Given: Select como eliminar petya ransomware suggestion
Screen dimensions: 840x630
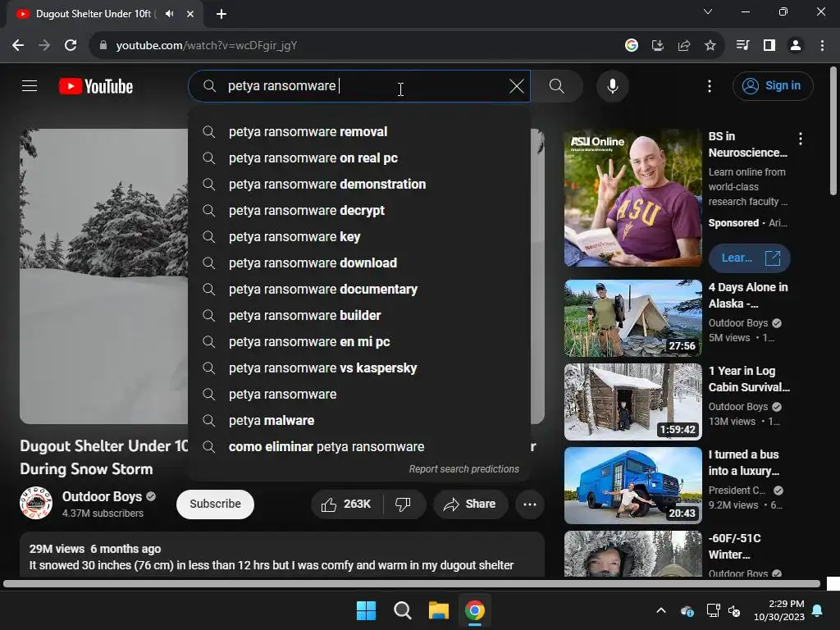Looking at the screenshot, I should pyautogui.click(x=359, y=447).
